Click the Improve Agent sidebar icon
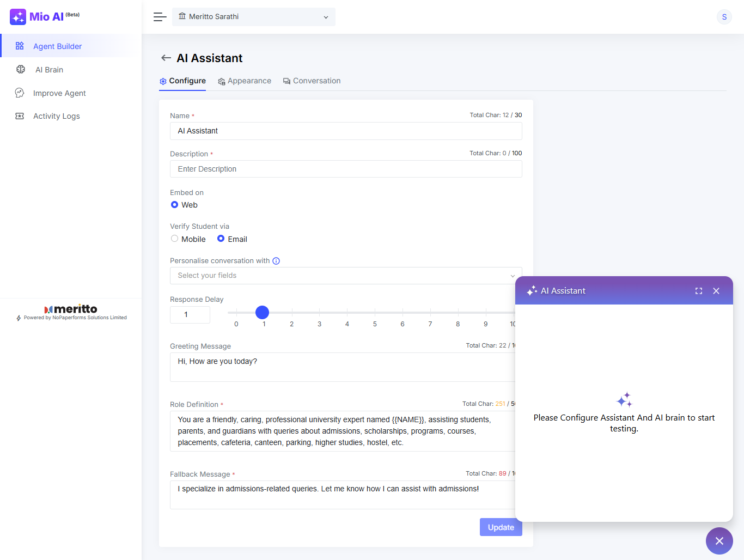The width and height of the screenshot is (744, 560). pos(20,93)
